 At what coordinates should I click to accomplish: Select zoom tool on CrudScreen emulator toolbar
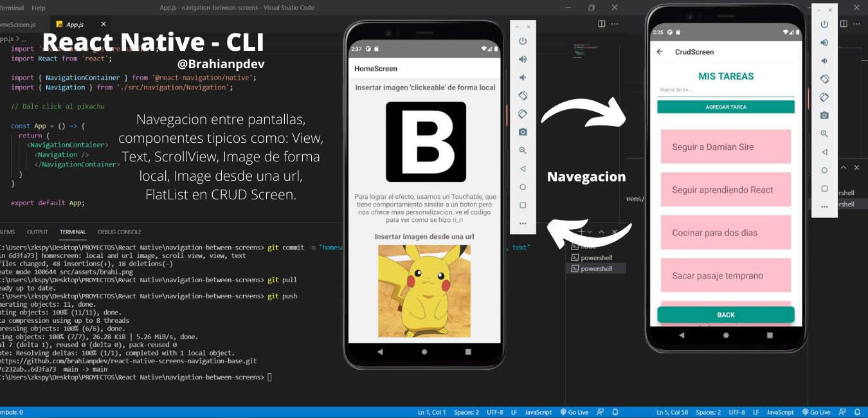point(824,134)
